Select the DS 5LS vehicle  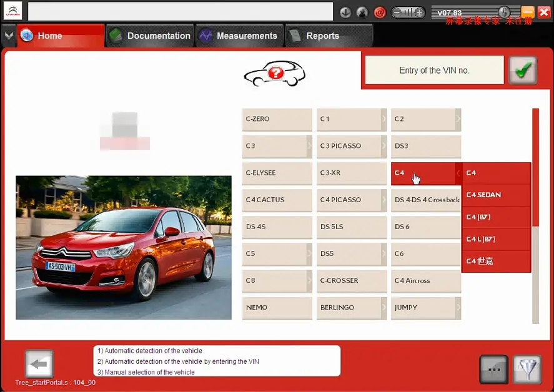click(352, 227)
